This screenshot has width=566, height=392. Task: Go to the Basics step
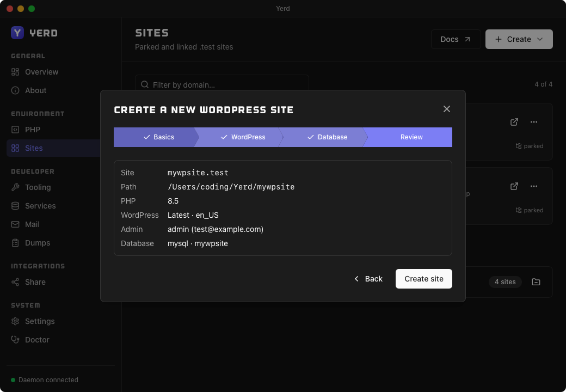[x=156, y=137]
